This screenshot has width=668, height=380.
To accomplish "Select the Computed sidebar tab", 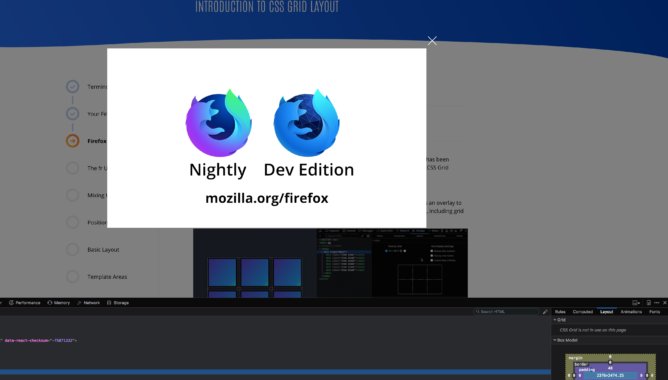I will click(583, 312).
